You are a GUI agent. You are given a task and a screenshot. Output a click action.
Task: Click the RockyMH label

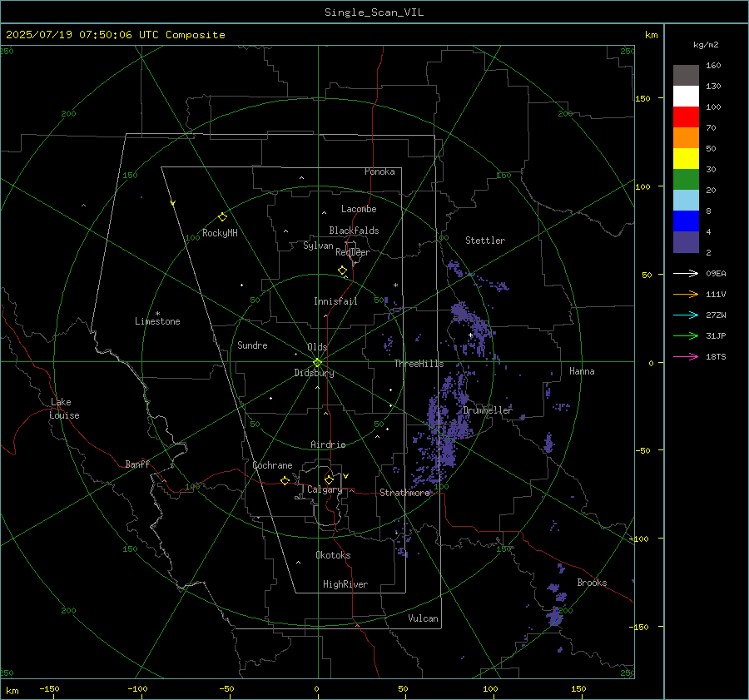pos(220,233)
